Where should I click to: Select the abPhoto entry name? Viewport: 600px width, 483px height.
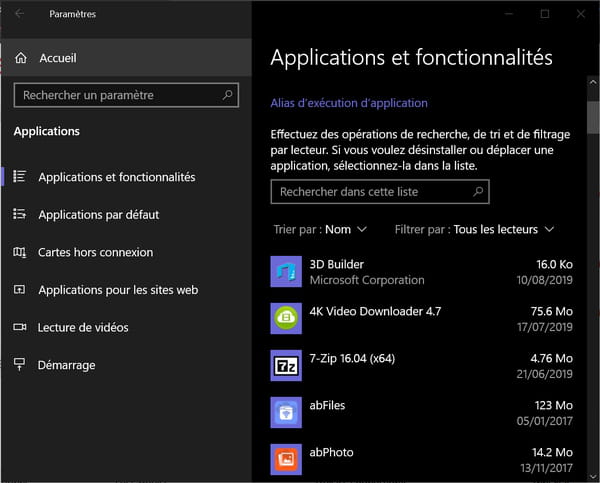coord(331,452)
